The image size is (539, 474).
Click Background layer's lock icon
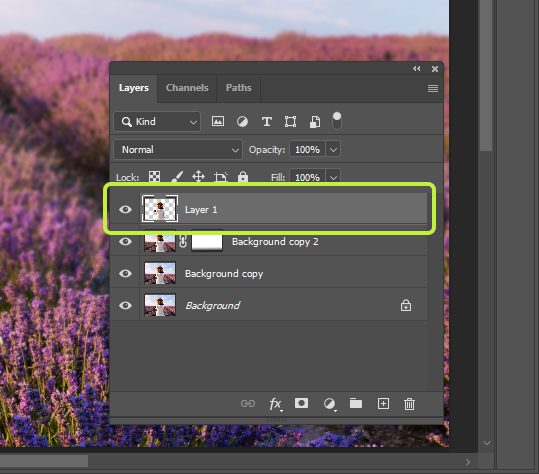406,305
